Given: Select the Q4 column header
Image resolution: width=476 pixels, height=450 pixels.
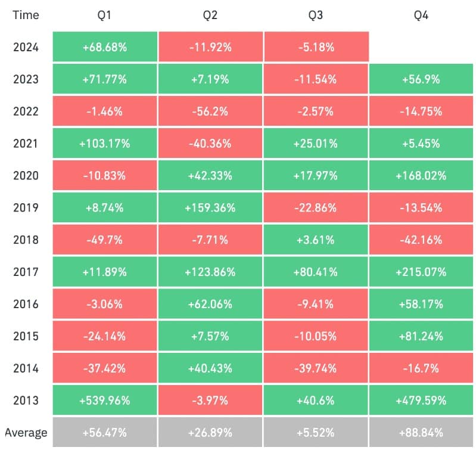Looking at the screenshot, I should click(x=421, y=15).
